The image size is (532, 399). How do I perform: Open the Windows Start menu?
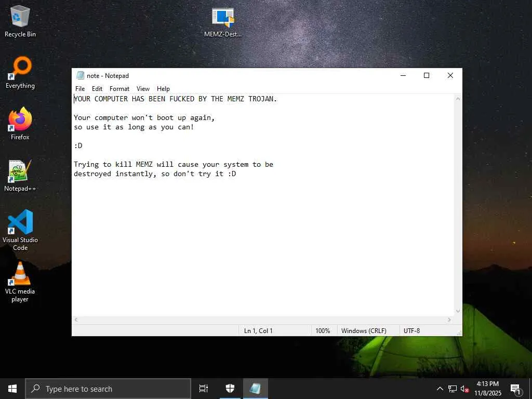coord(12,389)
